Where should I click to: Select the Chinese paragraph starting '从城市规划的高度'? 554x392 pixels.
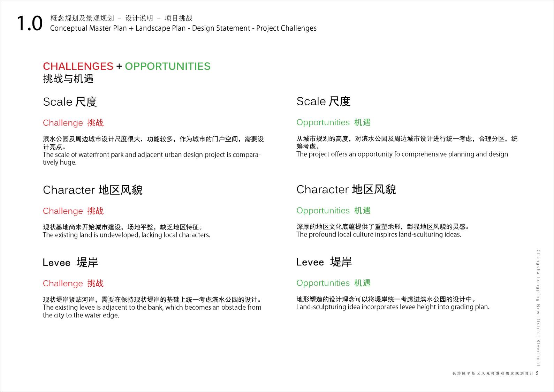pyautogui.click(x=407, y=142)
